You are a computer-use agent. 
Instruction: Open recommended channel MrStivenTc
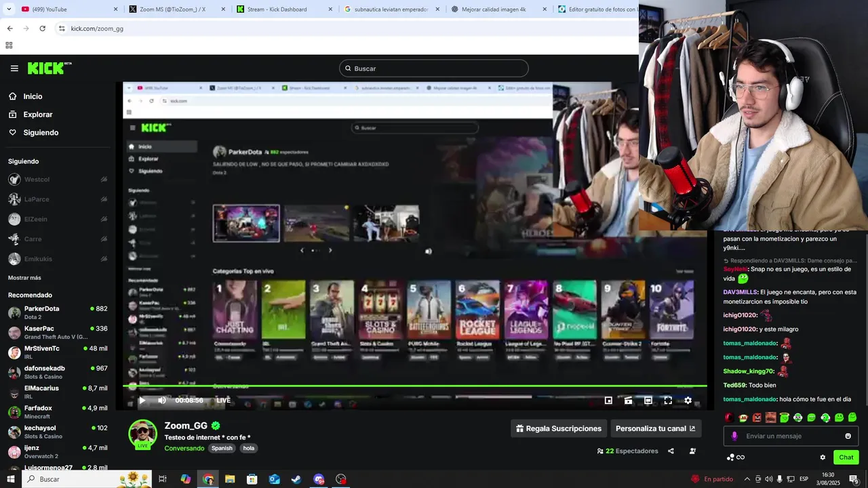(x=58, y=352)
